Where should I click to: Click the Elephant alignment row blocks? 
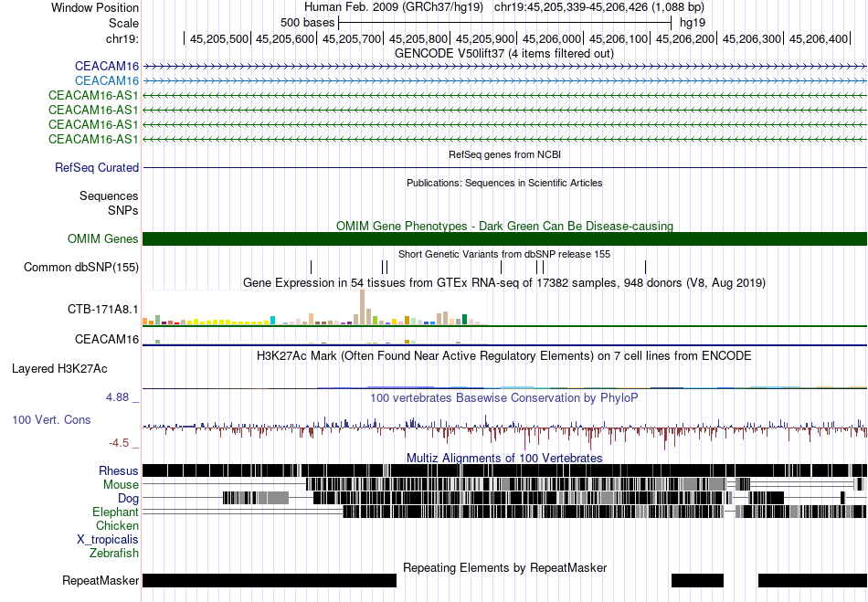(x=605, y=512)
